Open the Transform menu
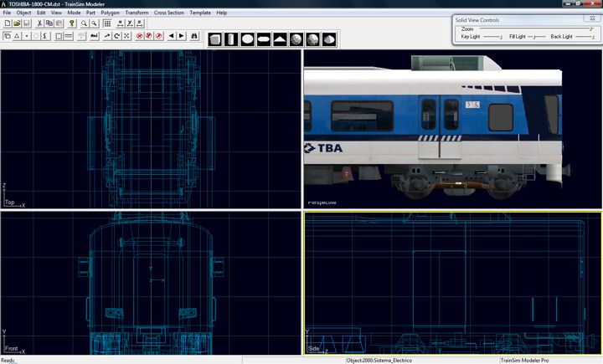The image size is (603, 364). (x=136, y=13)
